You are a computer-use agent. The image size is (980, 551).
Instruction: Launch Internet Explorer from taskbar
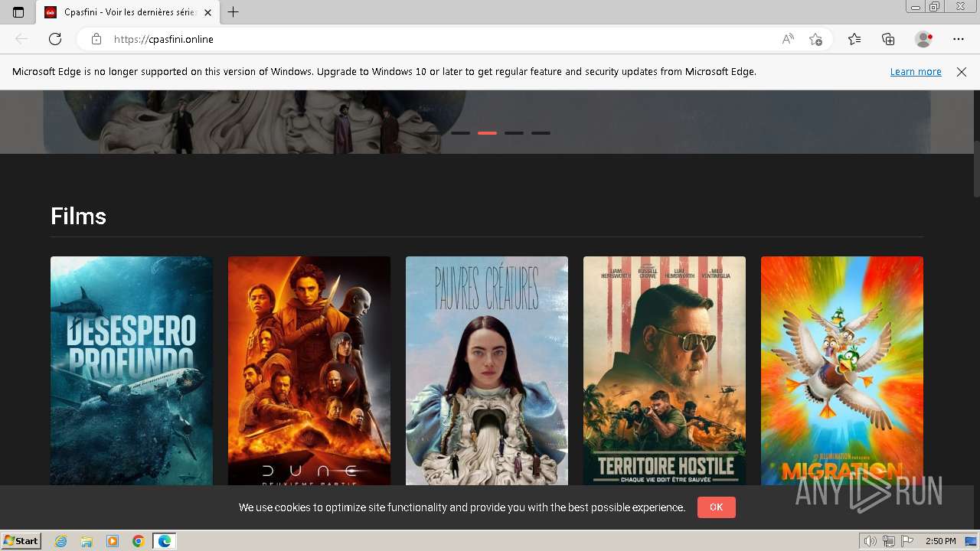click(x=61, y=541)
